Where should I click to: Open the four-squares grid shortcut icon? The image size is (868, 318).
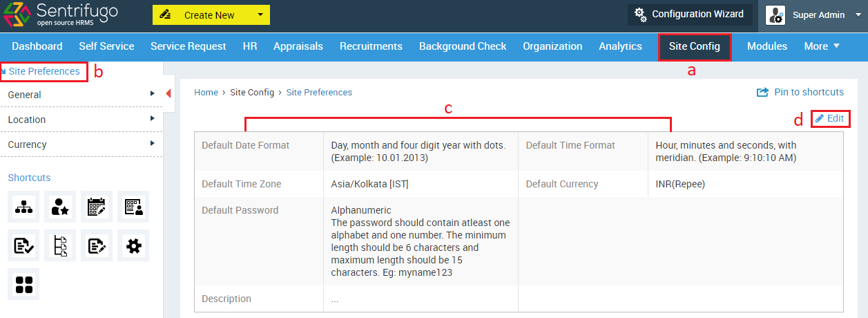tap(24, 284)
